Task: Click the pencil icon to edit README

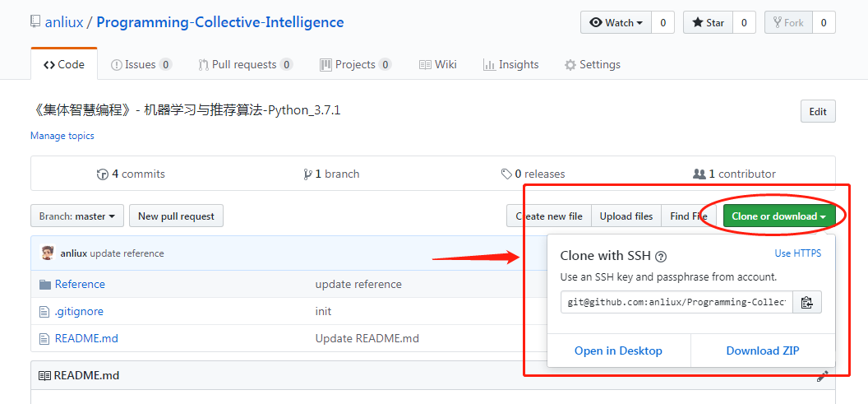Action: click(823, 376)
